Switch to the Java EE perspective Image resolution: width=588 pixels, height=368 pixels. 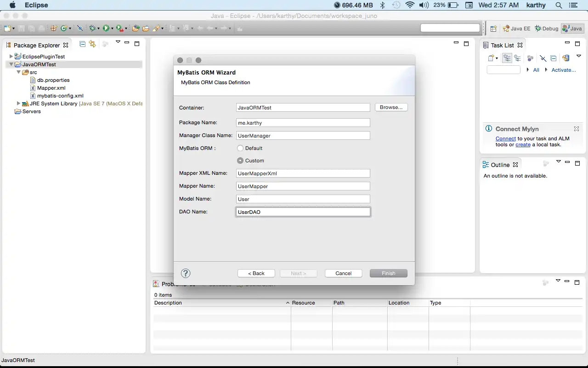click(516, 29)
